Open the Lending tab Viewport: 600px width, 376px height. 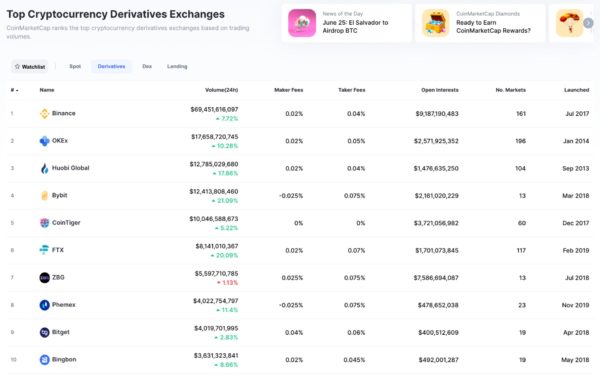(x=177, y=67)
